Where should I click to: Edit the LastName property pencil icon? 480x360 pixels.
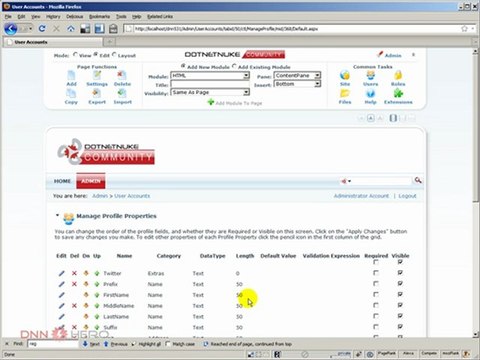[x=62, y=317]
